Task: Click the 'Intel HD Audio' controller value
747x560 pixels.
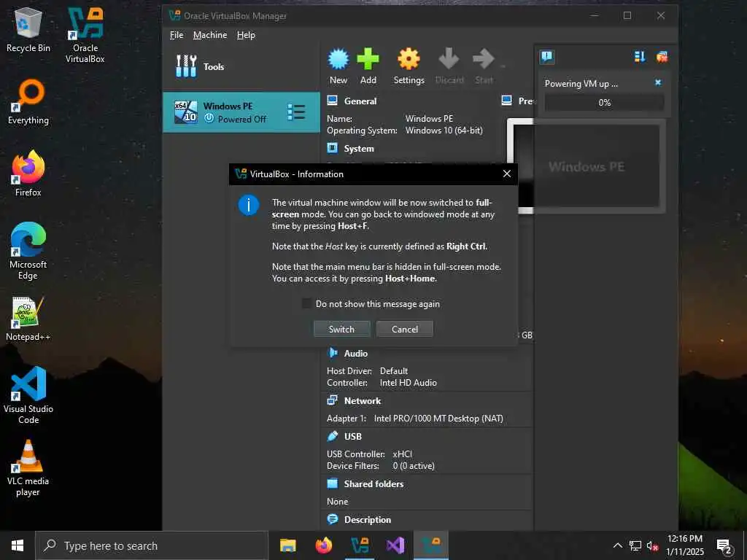Action: point(408,383)
